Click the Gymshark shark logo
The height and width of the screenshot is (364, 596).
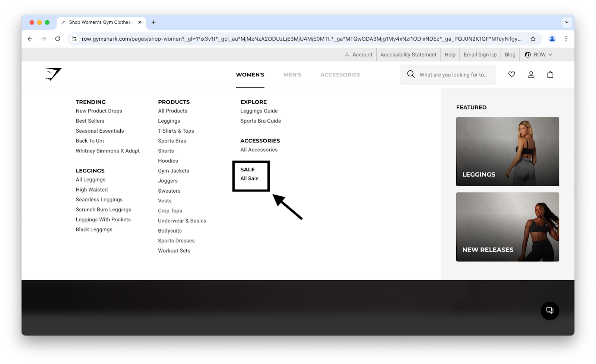pos(53,74)
